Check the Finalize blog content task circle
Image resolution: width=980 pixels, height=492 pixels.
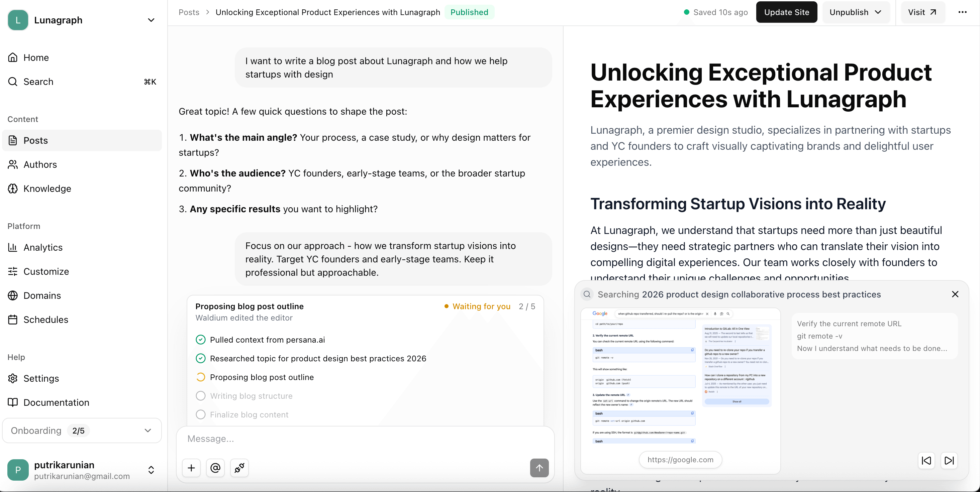(x=201, y=414)
